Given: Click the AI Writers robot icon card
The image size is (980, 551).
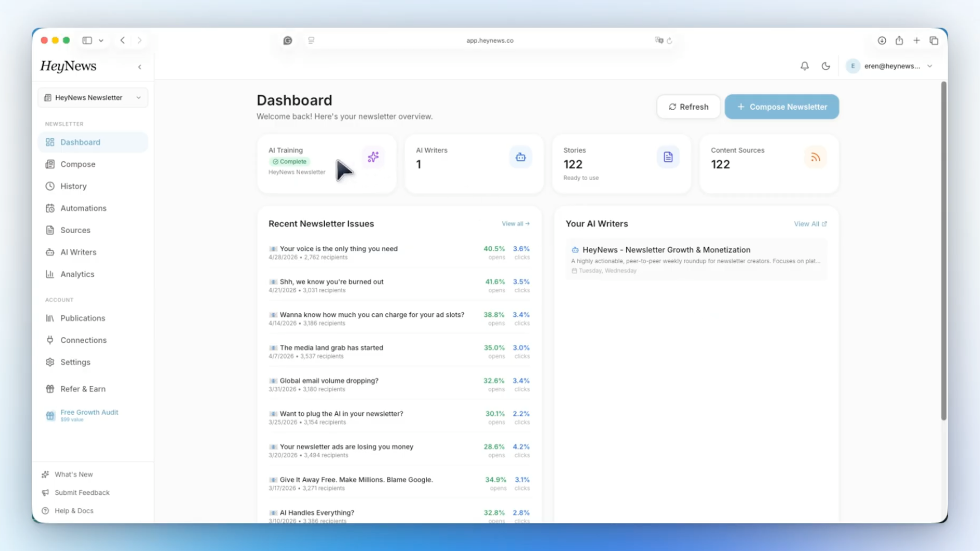Looking at the screenshot, I should click(x=521, y=157).
